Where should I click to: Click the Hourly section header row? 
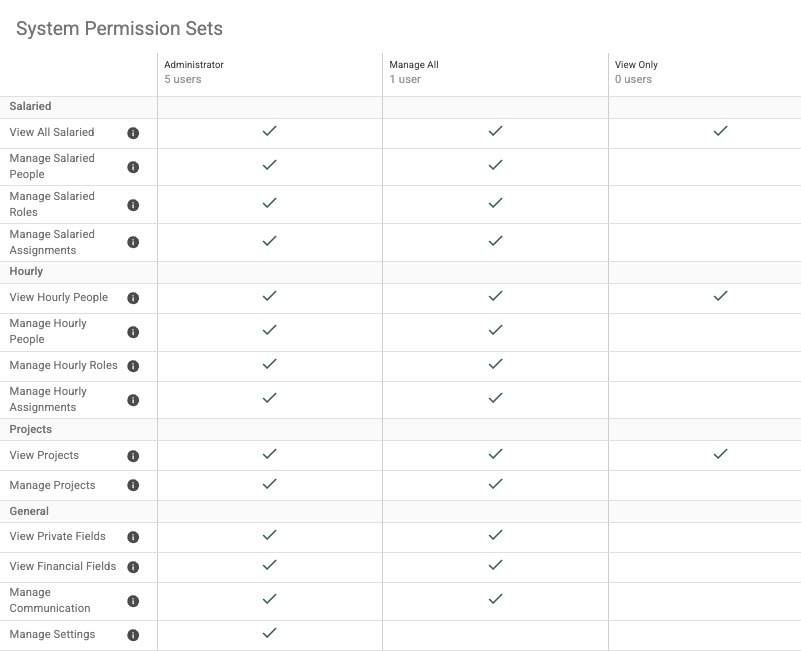pyautogui.click(x=400, y=272)
